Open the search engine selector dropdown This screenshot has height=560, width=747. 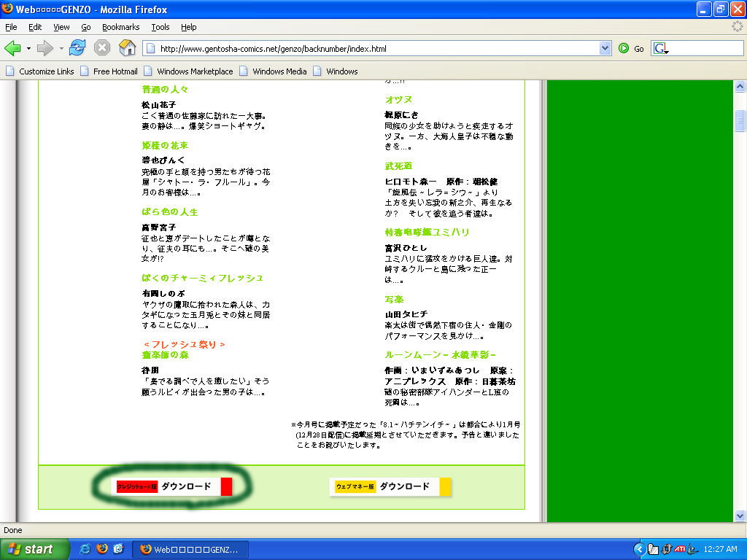click(x=661, y=49)
